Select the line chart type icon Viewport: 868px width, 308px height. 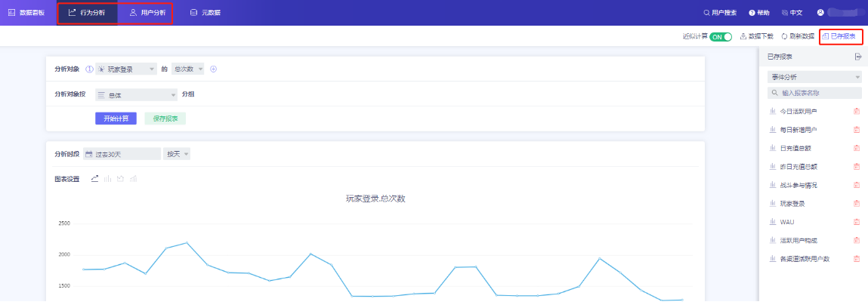coord(95,179)
